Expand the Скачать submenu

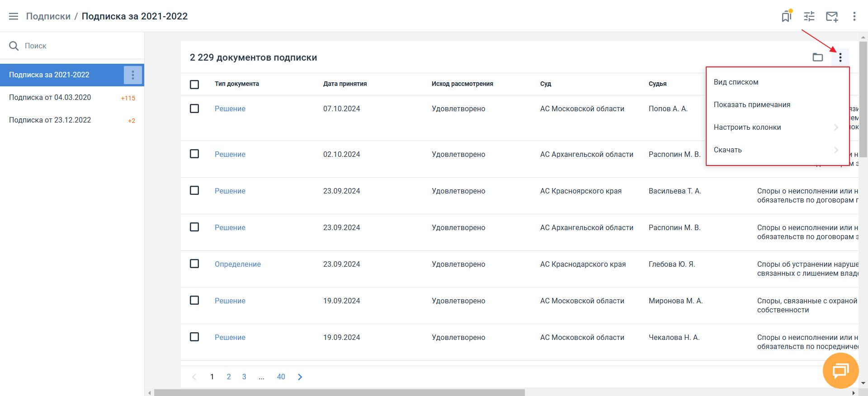point(777,150)
